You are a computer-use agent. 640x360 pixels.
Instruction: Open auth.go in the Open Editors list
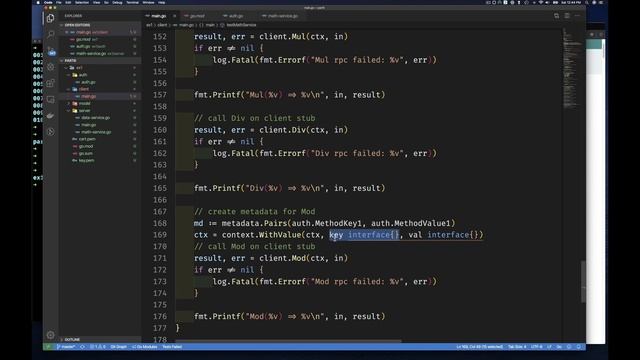100,46
